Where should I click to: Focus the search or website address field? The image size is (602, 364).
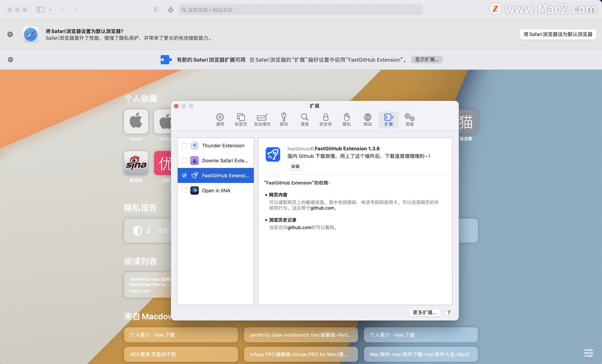301,10
